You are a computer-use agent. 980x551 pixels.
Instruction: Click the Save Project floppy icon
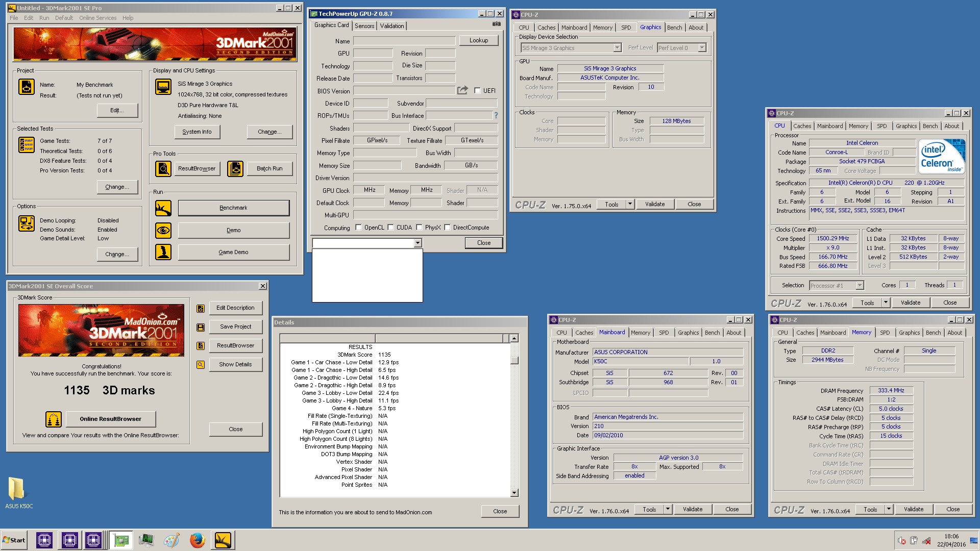click(201, 327)
